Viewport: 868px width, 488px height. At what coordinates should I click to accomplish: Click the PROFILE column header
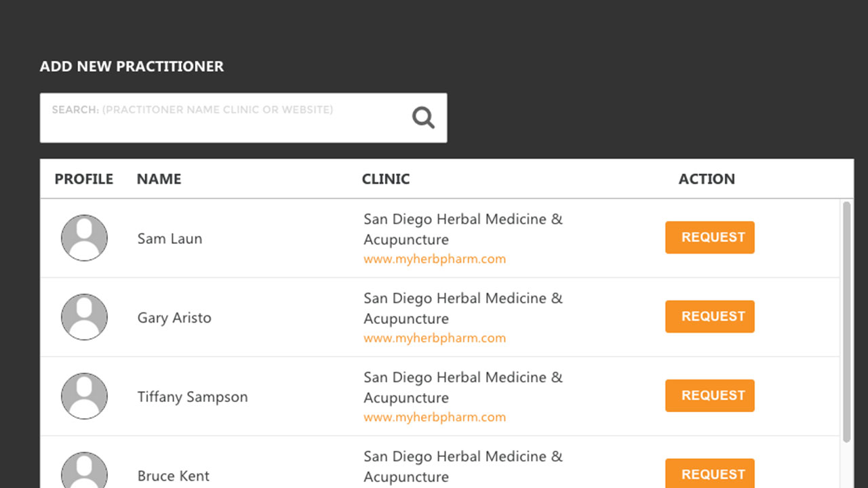[84, 179]
